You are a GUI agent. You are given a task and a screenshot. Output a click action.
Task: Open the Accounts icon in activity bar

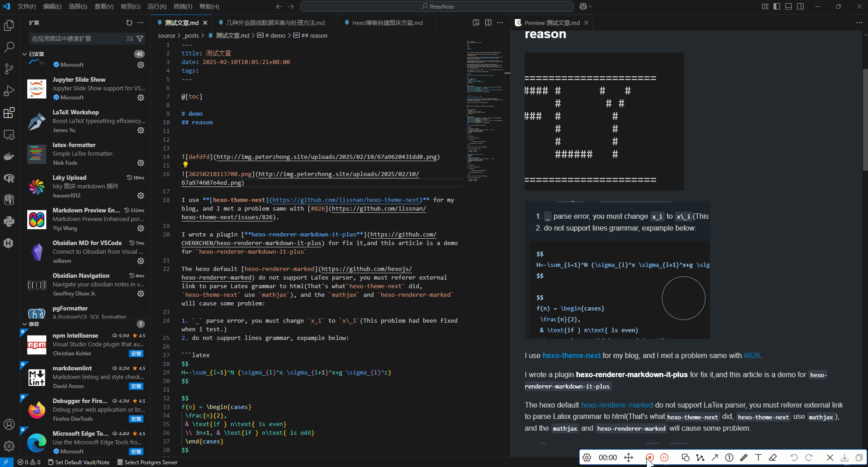click(x=9, y=424)
